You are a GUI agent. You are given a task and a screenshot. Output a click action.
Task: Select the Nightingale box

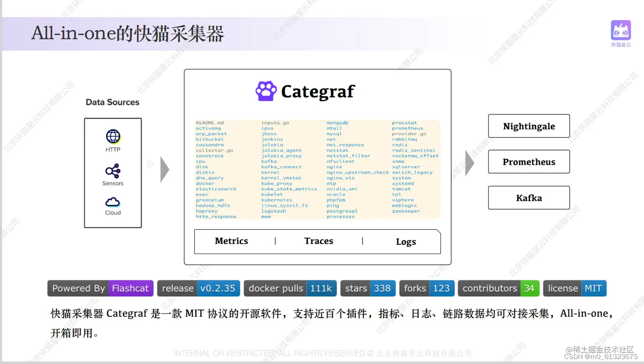529,126
